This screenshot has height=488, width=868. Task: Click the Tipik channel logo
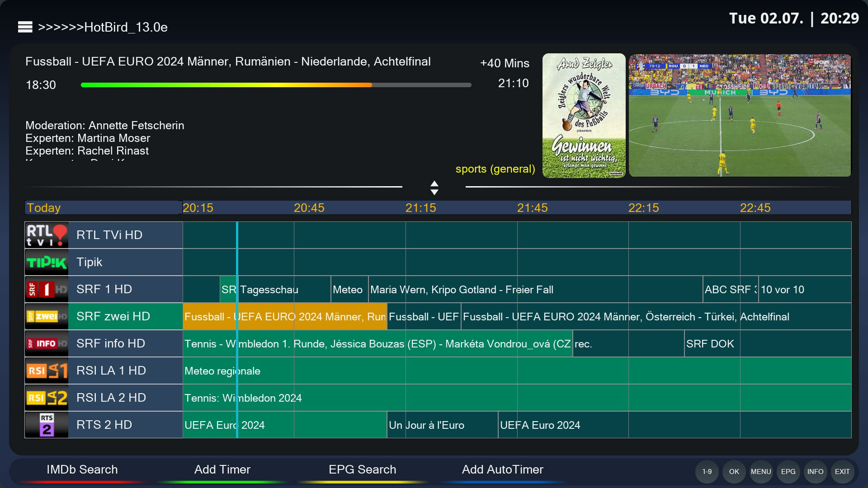tap(47, 262)
